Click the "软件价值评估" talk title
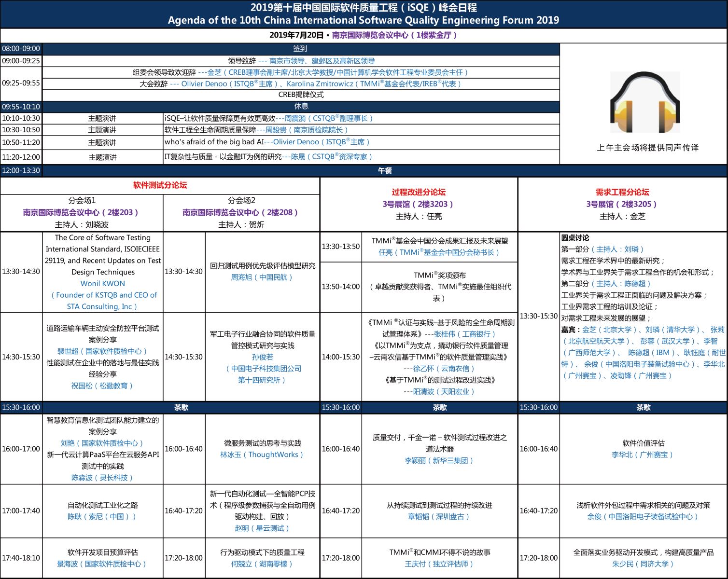728x579 pixels. pyautogui.click(x=644, y=443)
